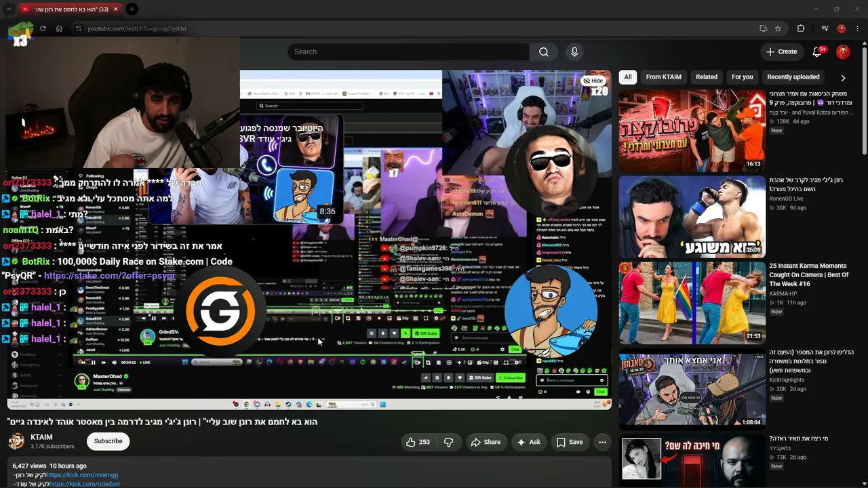Screen dimensions: 868x488
Task: Subscribe to the KTAIM channel
Action: (108, 441)
